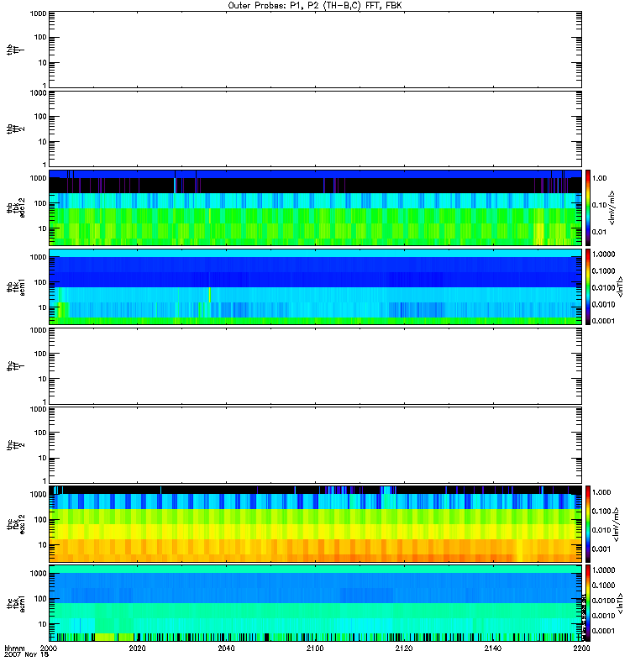Image resolution: width=630 pixels, height=672 pixels.
Task: Click the 'thc fbk edc12' y-axis panel label
Action: (16, 523)
